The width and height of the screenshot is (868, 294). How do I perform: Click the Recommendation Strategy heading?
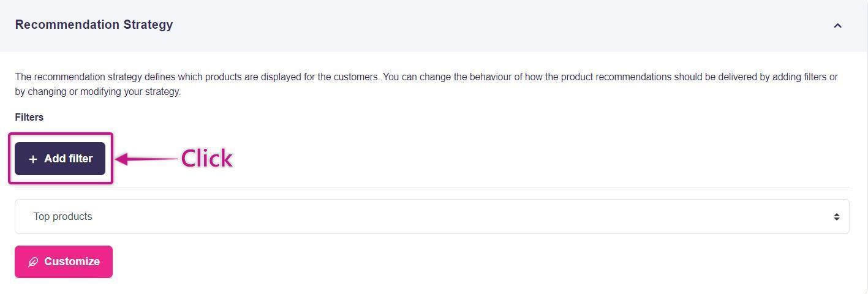[x=94, y=25]
